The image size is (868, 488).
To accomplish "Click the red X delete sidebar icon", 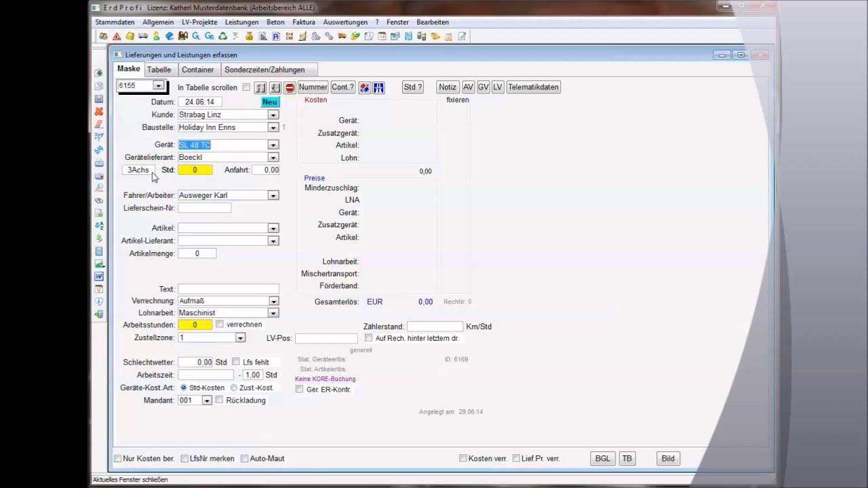I will click(x=99, y=111).
